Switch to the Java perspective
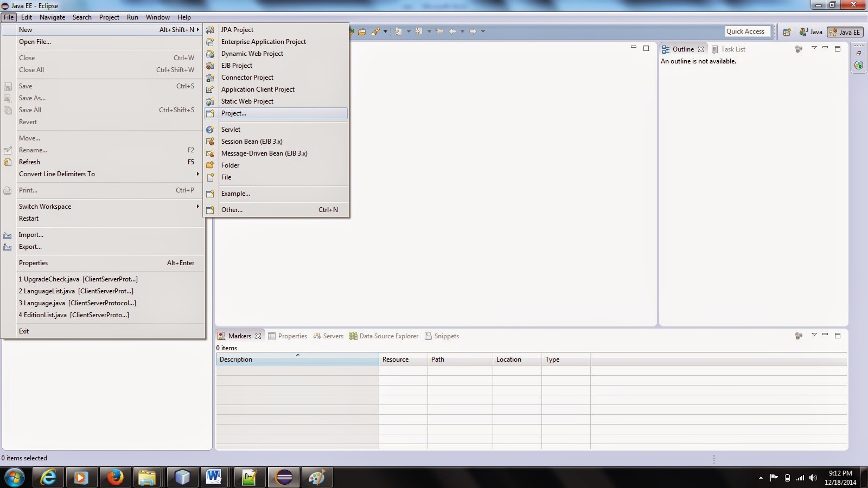This screenshot has height=488, width=868. click(811, 32)
